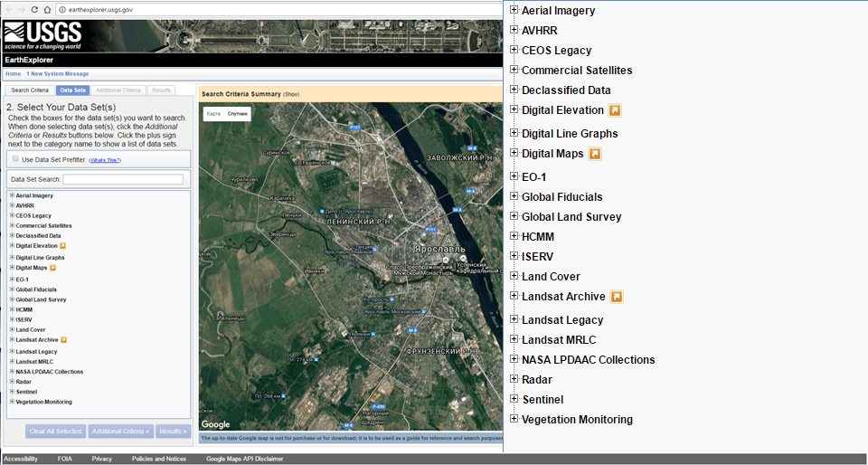Image resolution: width=868 pixels, height=465 pixels.
Task: Switch to the Search Criteria tab
Action: click(30, 90)
